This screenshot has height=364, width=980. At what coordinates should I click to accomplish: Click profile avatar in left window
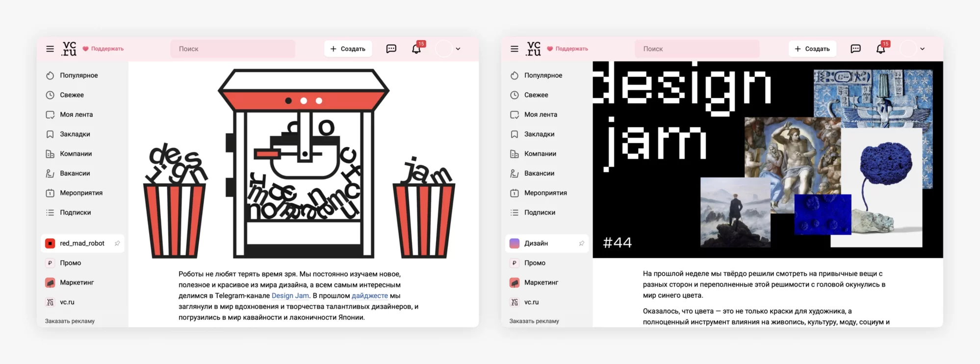444,49
